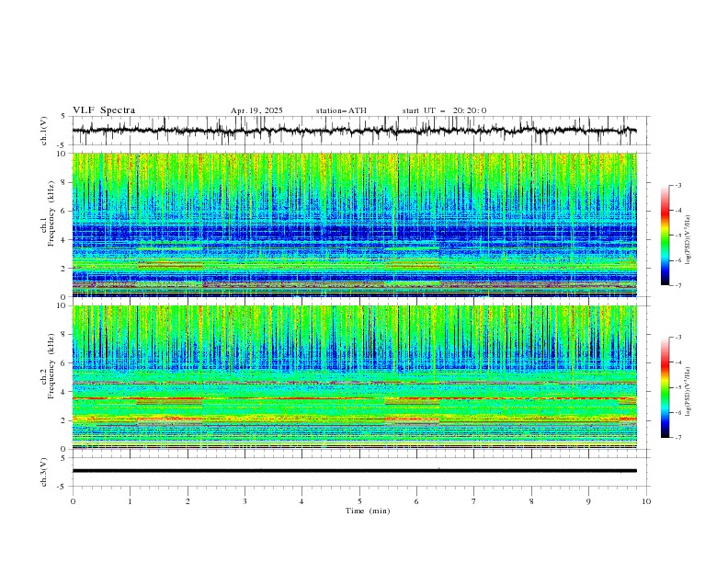728x563 pixels.
Task: Click the "ch.1(V)" waveform axis label
Action: (x=44, y=131)
